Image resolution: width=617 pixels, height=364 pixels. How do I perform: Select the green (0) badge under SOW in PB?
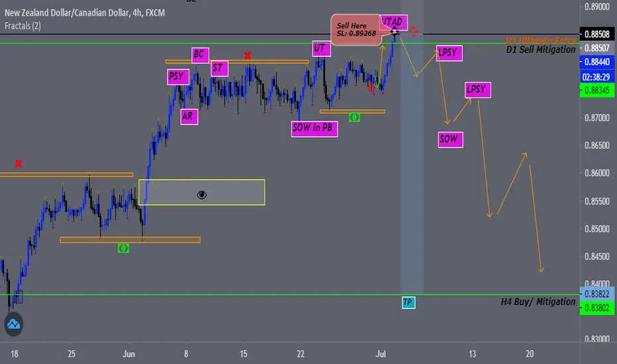coord(354,117)
